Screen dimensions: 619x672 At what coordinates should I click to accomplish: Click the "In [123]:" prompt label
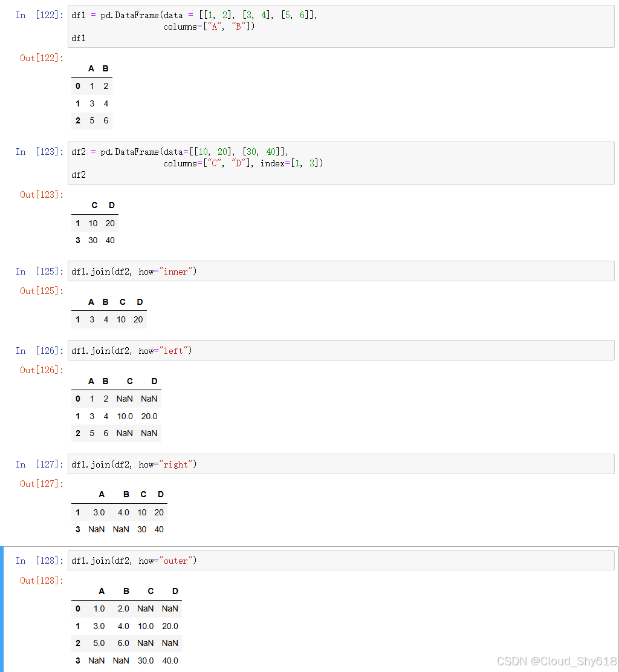pyautogui.click(x=39, y=152)
